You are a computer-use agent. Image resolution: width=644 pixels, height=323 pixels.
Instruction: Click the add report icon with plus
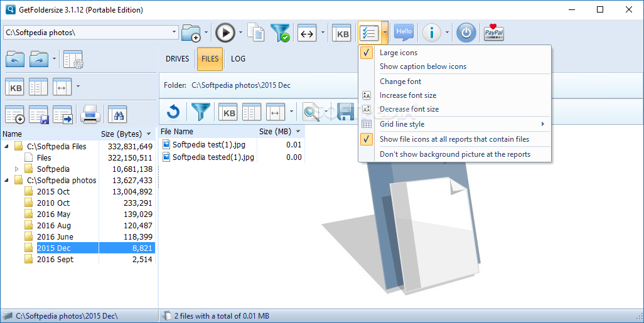tap(15, 115)
